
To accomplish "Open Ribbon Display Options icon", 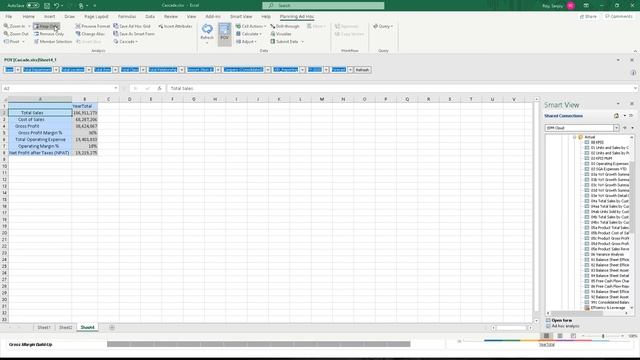I will 586,6.
